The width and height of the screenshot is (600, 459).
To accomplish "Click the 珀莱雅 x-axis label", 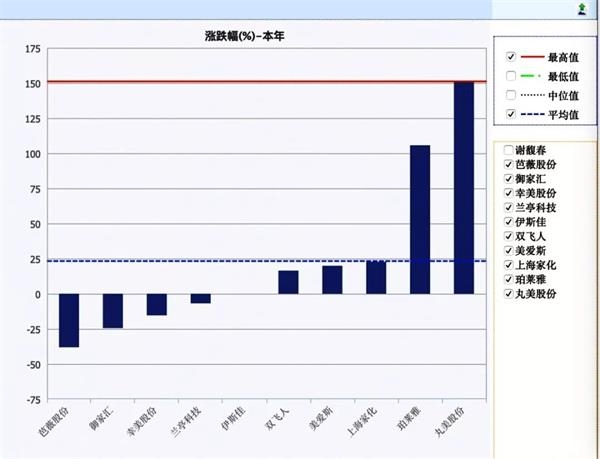I will coord(409,418).
